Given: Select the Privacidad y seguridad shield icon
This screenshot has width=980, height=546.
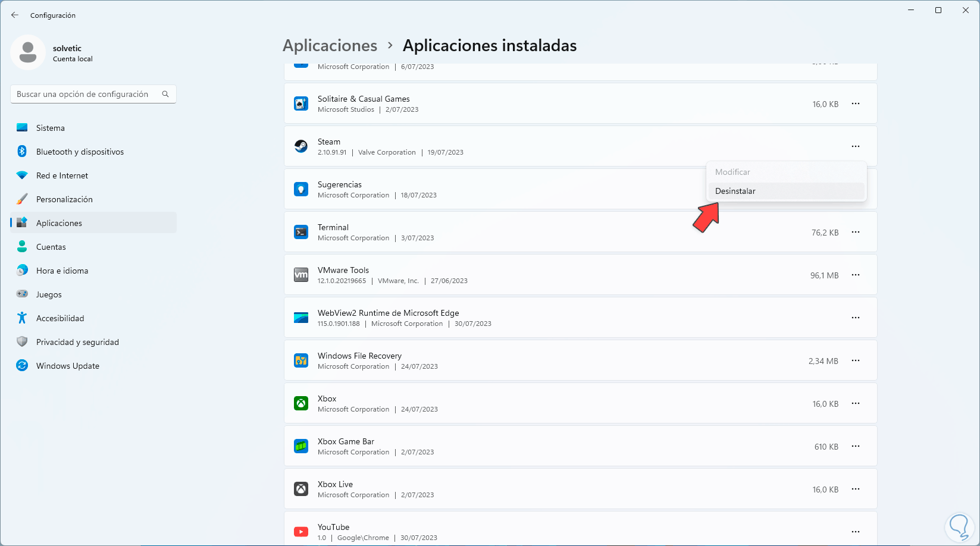Looking at the screenshot, I should point(22,342).
